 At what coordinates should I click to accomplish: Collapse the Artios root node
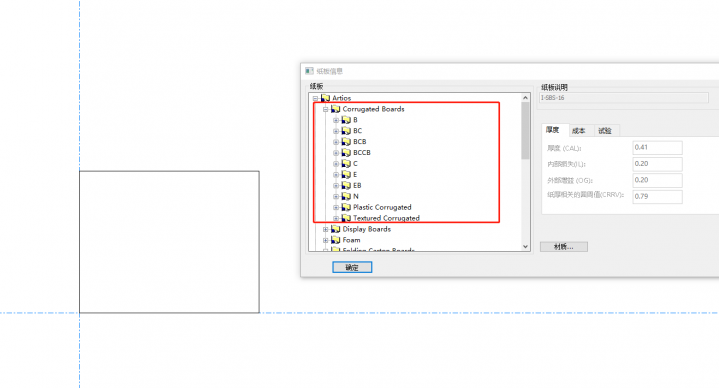point(315,99)
